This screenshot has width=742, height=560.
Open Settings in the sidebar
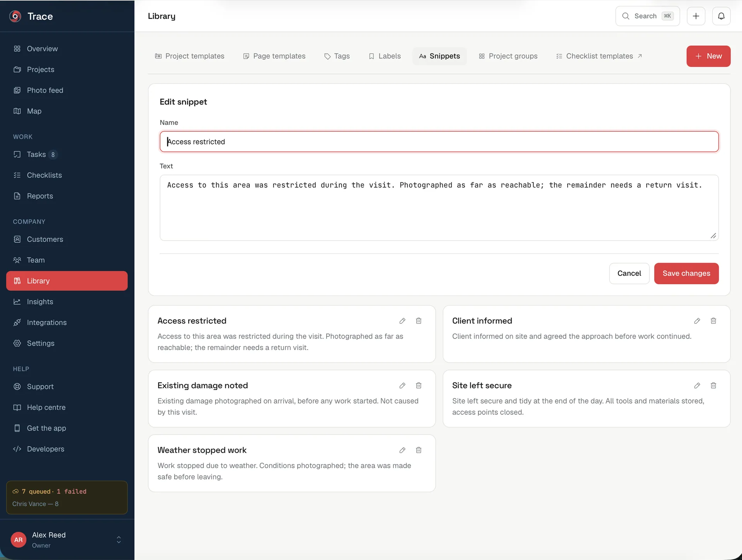click(67, 343)
